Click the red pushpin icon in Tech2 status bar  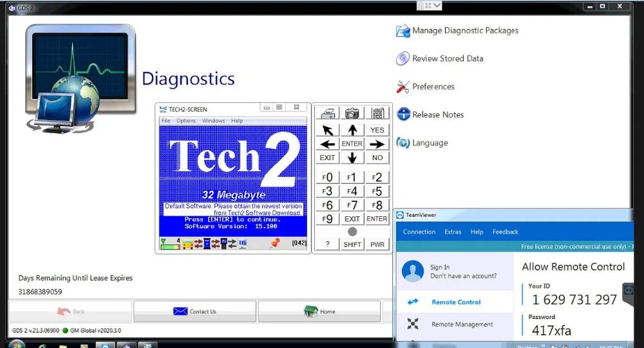coord(275,243)
